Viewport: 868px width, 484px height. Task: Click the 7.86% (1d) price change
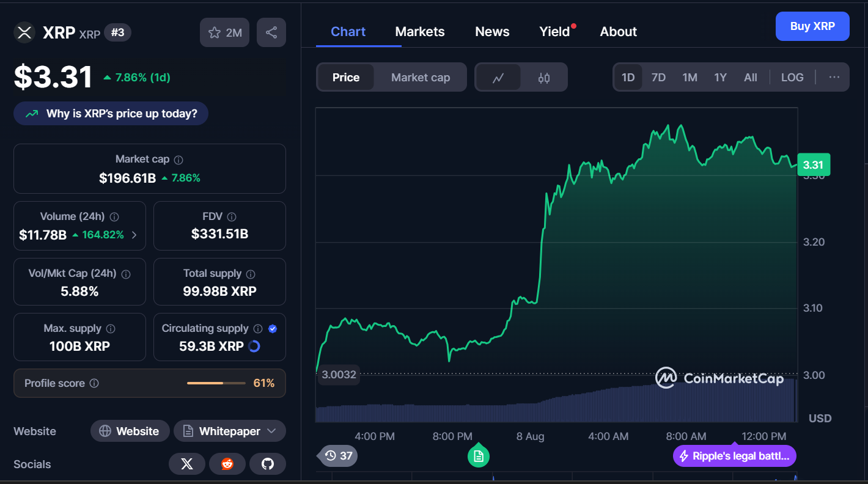(x=137, y=78)
